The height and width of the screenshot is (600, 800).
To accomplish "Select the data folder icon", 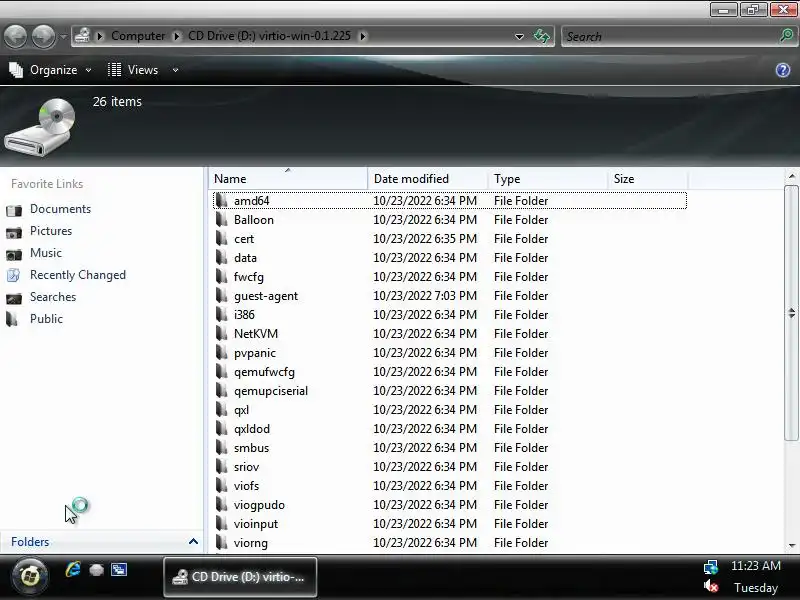I will [221, 258].
